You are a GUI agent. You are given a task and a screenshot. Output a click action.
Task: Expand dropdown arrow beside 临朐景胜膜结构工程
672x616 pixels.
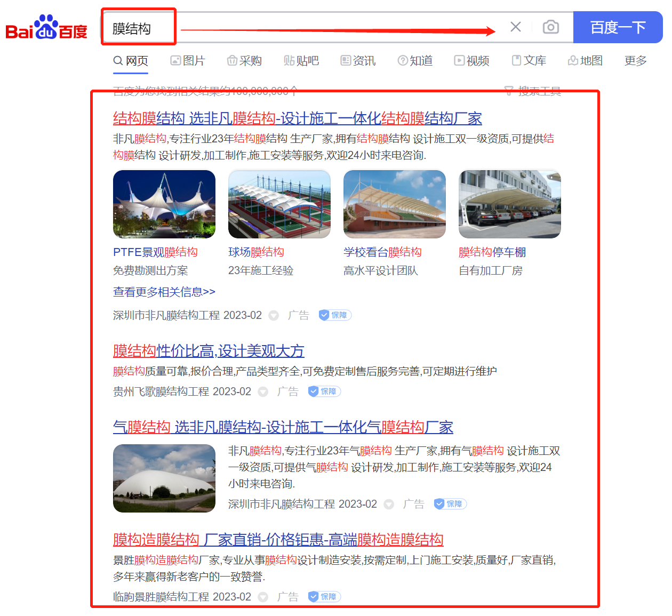(x=263, y=597)
